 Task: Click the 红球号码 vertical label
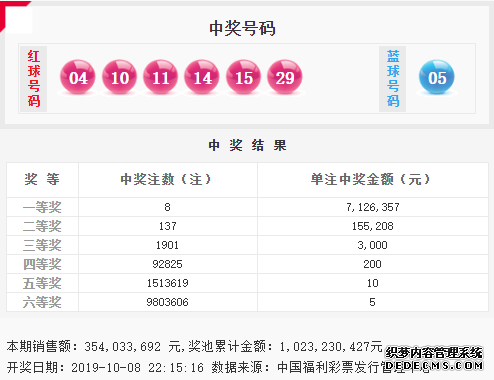pyautogui.click(x=34, y=79)
